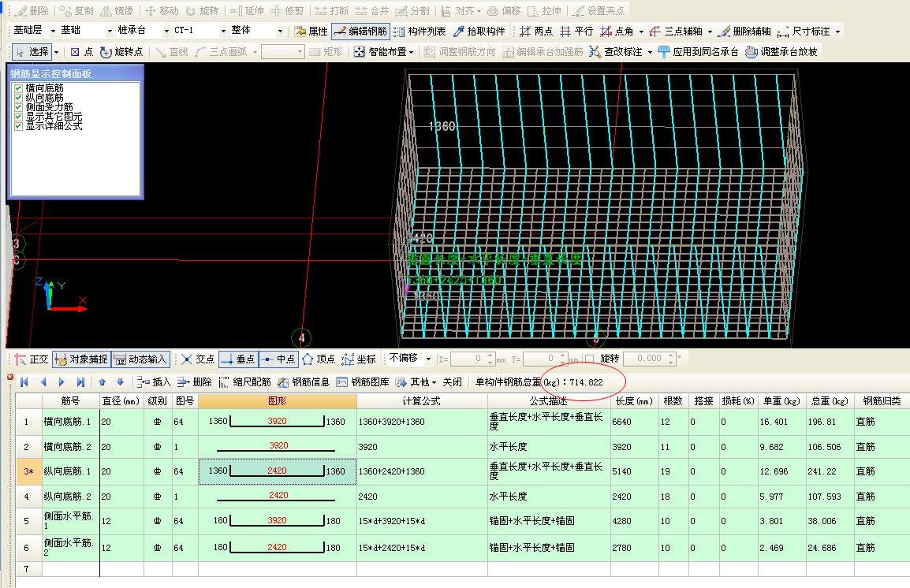Click 坐标 coordinate snap button
Screen dimensions: 910x588
click(359, 359)
